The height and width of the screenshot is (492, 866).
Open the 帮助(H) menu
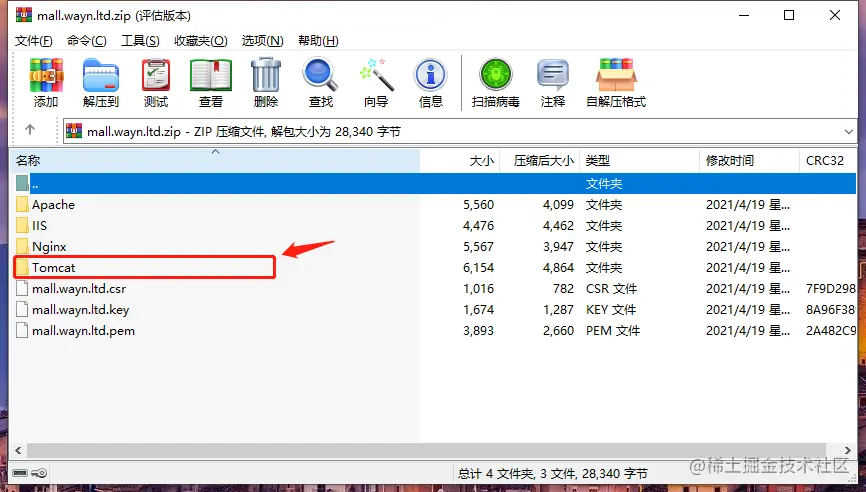[318, 41]
